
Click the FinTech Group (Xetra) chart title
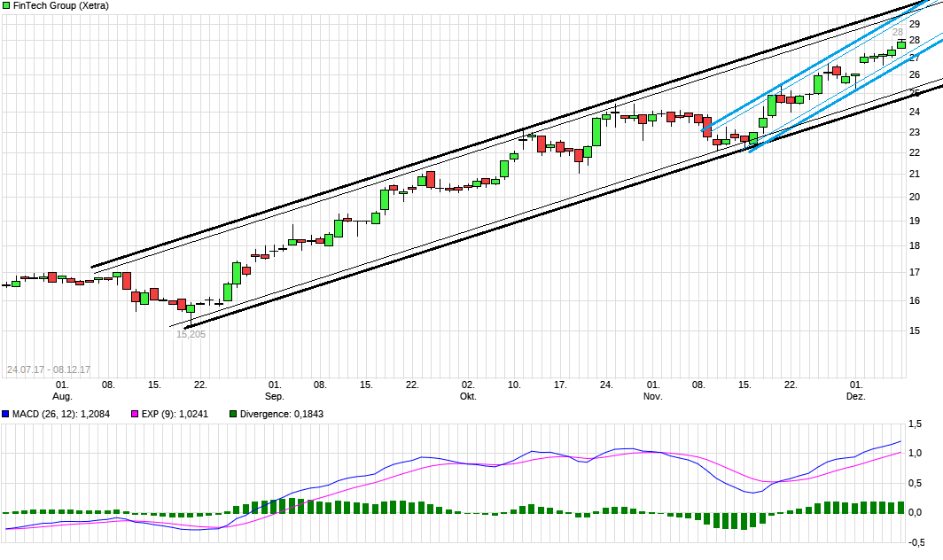tap(53, 6)
